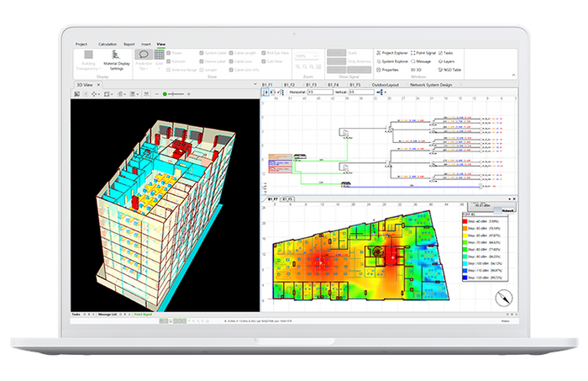Show the Layers window

(x=444, y=61)
